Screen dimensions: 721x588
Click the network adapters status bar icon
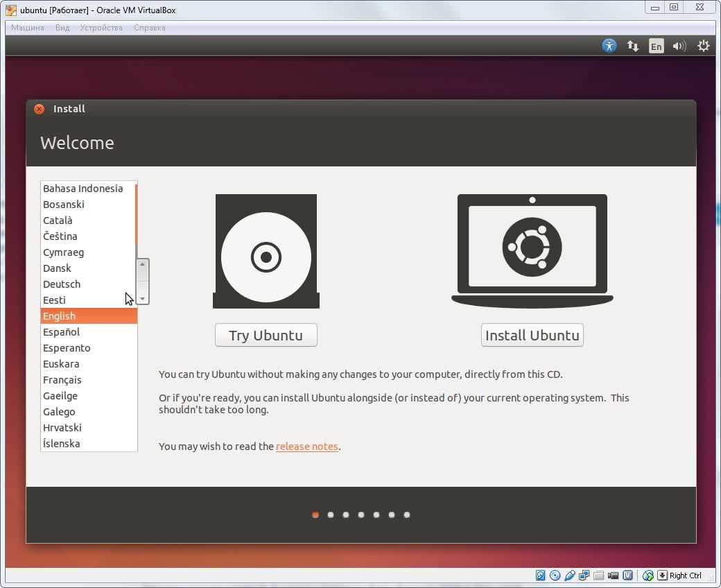584,576
